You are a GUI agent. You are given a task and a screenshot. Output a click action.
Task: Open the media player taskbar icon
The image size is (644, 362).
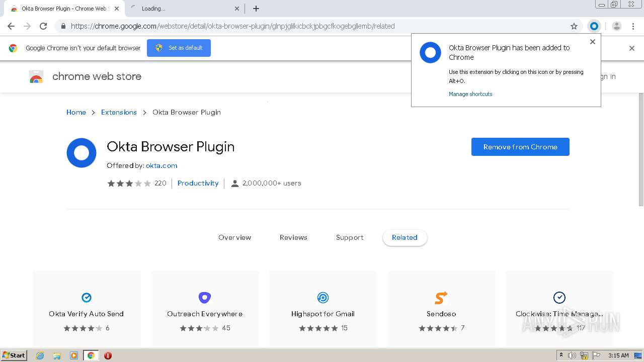pyautogui.click(x=74, y=355)
